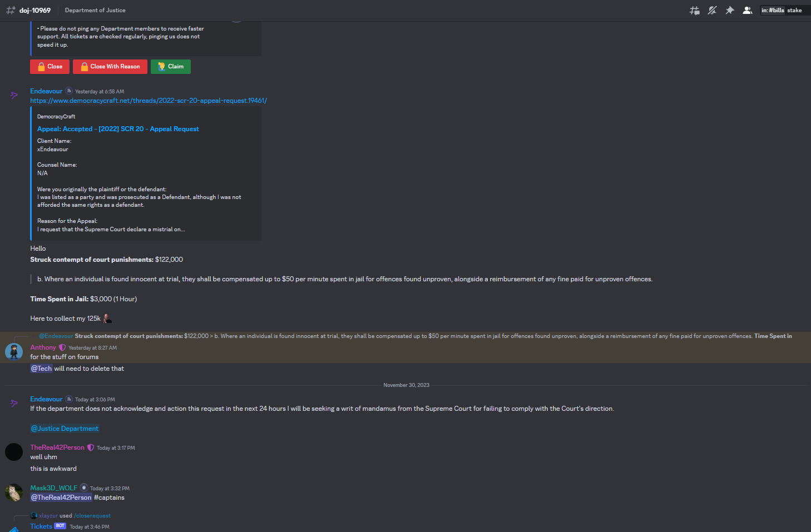Screen dimensions: 811x532
Task: Click the search field containing in:#bills stake
Action: [784, 11]
